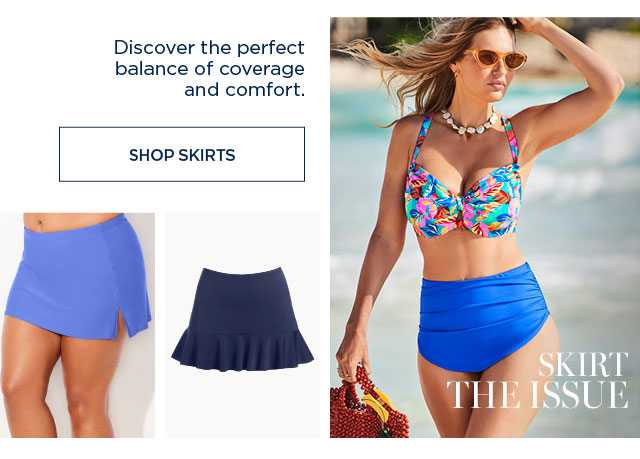Image resolution: width=640 pixels, height=459 pixels.
Task: Click the SHOP SKIRTS button
Action: click(x=182, y=154)
